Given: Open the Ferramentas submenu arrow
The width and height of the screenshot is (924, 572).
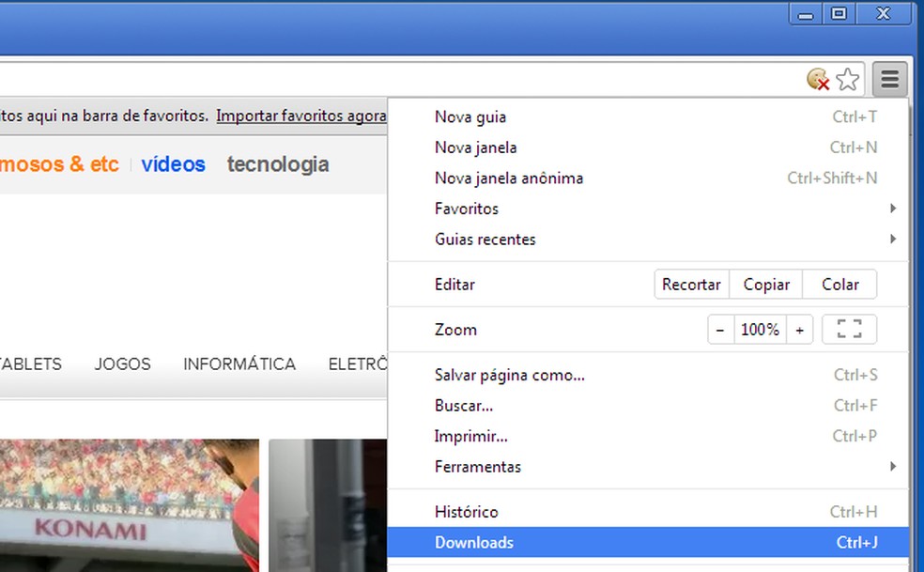Looking at the screenshot, I should (x=892, y=466).
